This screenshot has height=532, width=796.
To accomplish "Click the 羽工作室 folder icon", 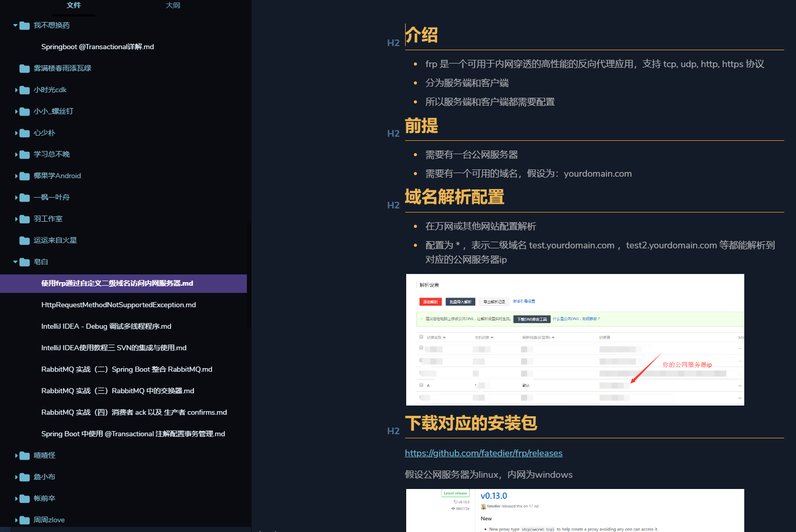I will [x=25, y=219].
